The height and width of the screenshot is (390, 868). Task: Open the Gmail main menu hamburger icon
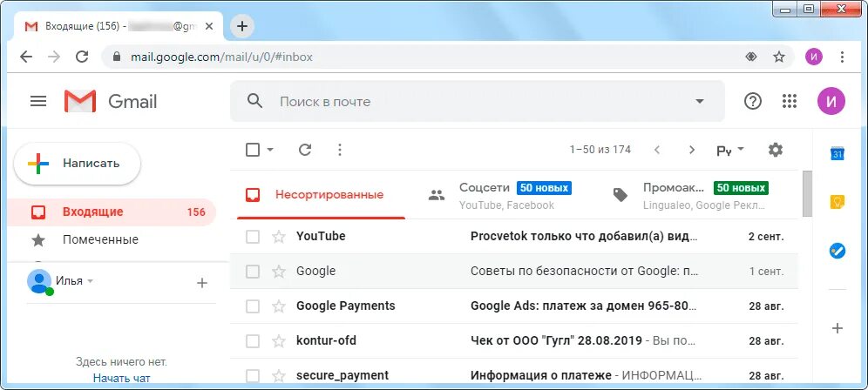pos(38,101)
